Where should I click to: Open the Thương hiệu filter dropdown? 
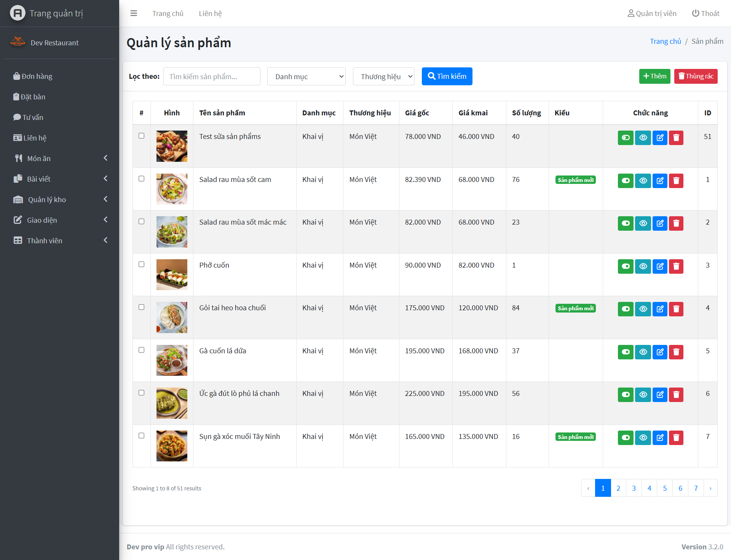(383, 77)
